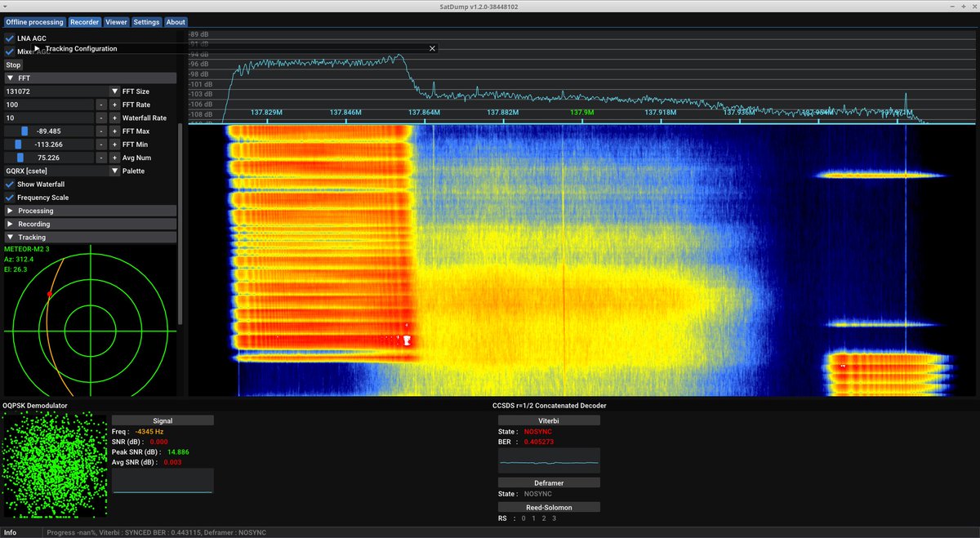Click the 137.846M frequency label
This screenshot has width=980, height=538.
point(346,113)
